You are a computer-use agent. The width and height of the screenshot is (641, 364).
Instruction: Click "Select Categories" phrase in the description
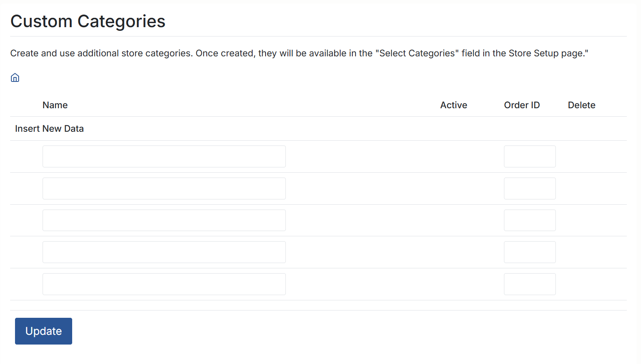coord(417,54)
